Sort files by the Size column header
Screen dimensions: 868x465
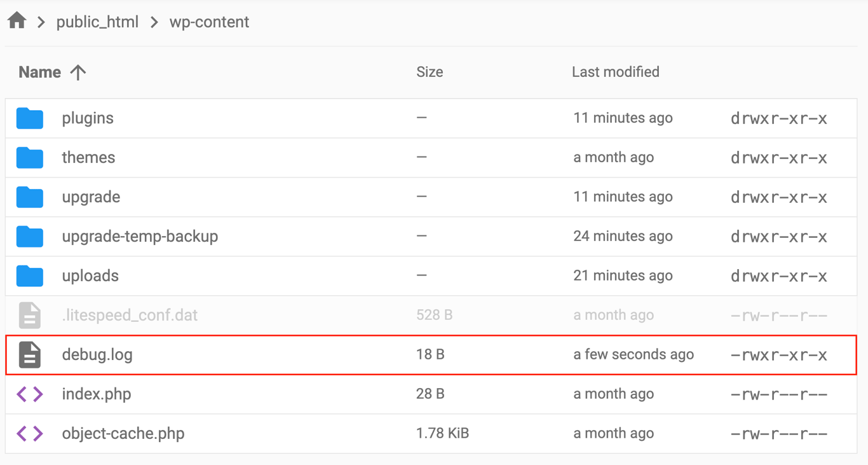pyautogui.click(x=430, y=72)
